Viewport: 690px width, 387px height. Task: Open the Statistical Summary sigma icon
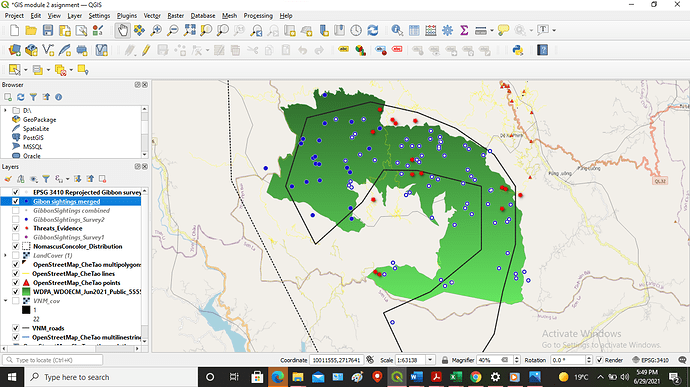click(464, 30)
